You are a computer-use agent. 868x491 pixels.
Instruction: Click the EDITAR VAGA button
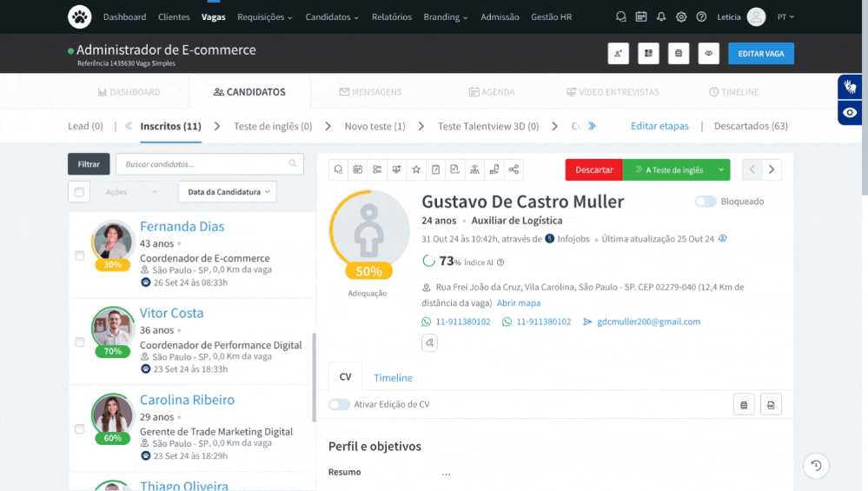760,54
